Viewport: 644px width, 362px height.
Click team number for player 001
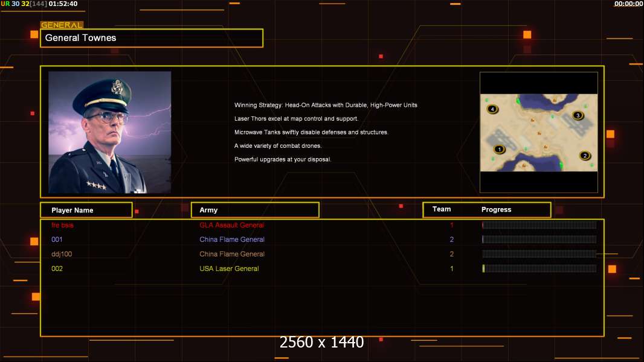(x=452, y=240)
